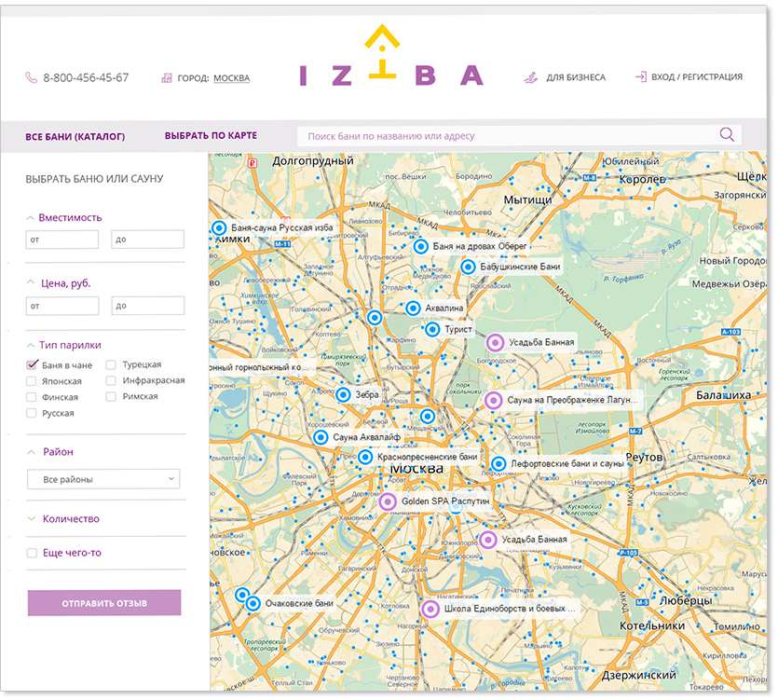Collapse the Тип парилки section
Viewport: 778px width, 700px height.
[30, 345]
